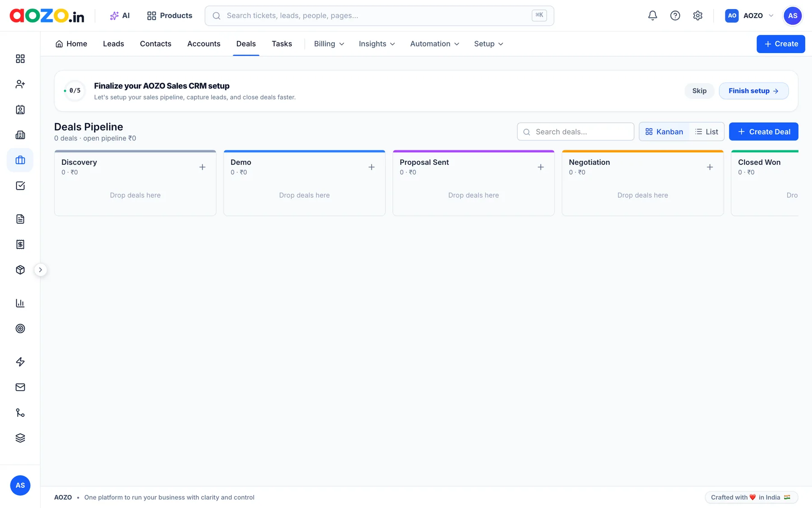
Task: Click the Create Deal button
Action: click(x=764, y=132)
